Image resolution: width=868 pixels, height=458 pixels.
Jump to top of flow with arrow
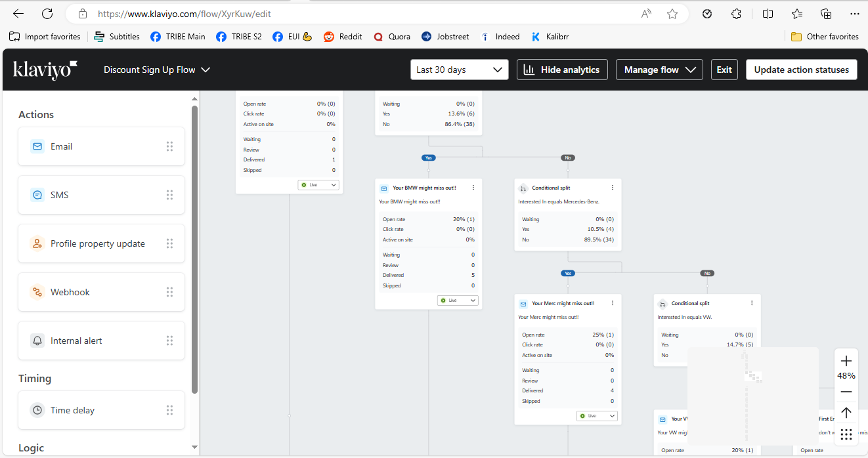coord(846,413)
